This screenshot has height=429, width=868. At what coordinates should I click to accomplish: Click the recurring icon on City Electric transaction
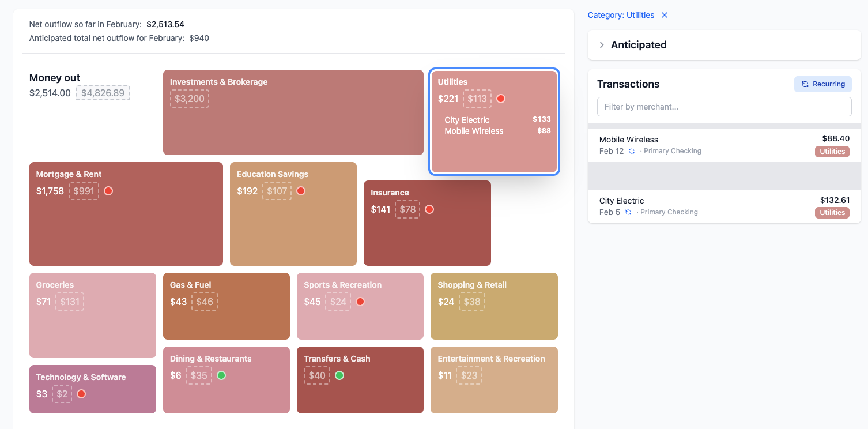[628, 212]
